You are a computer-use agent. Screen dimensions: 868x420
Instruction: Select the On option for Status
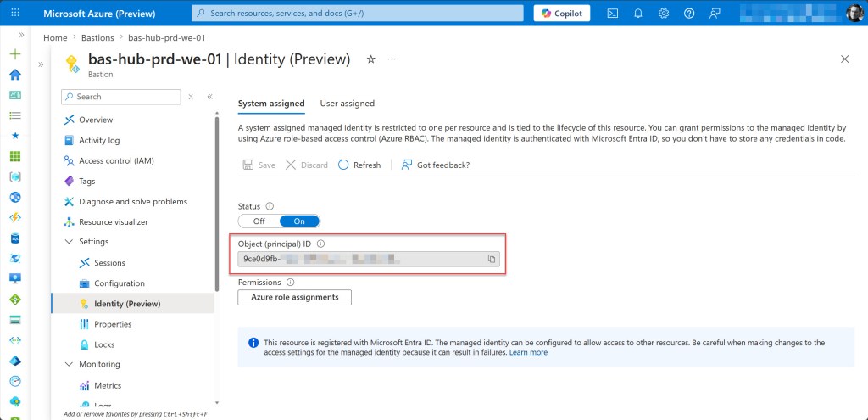click(299, 221)
